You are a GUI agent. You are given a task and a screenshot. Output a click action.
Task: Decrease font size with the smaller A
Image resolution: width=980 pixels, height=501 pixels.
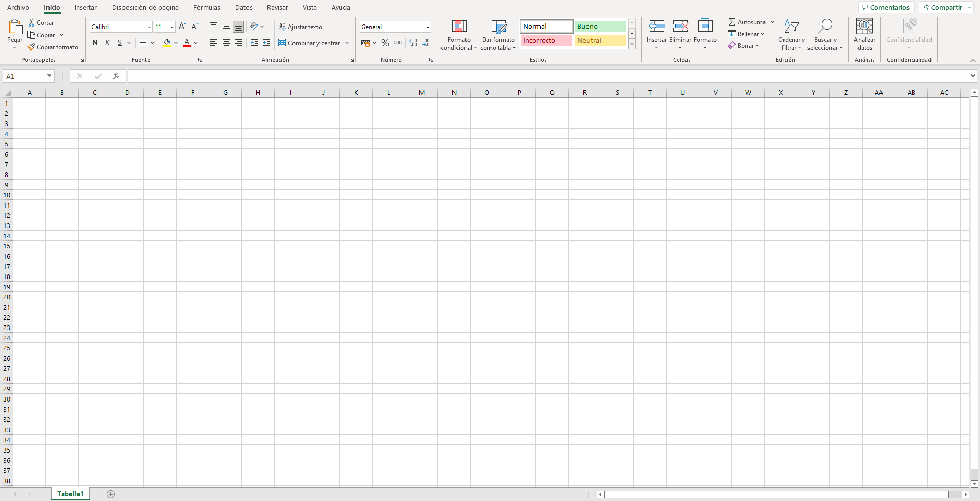coord(194,27)
